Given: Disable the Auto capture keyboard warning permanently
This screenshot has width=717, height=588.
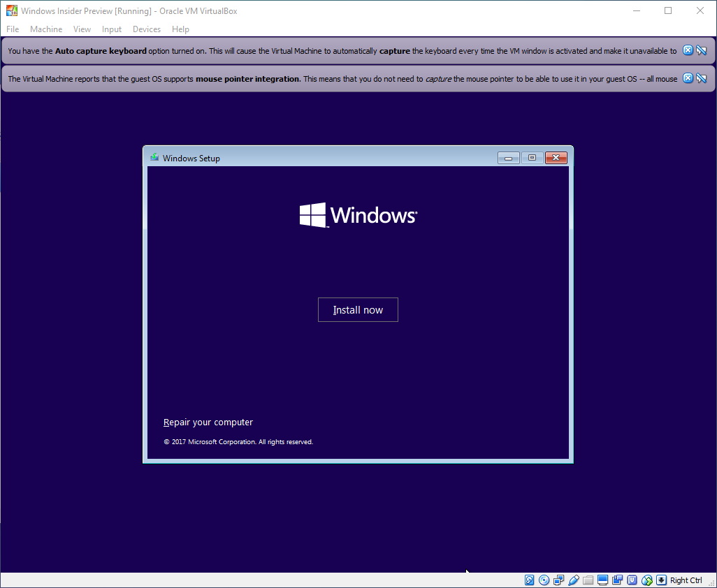Looking at the screenshot, I should tap(701, 50).
